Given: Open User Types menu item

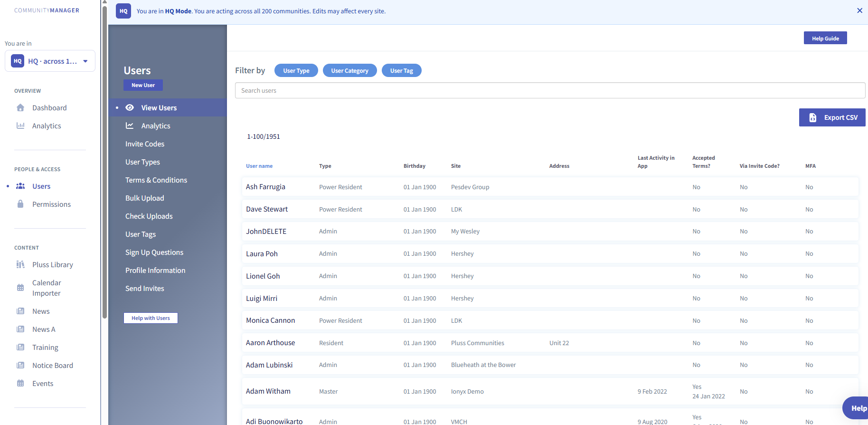Looking at the screenshot, I should [x=142, y=162].
